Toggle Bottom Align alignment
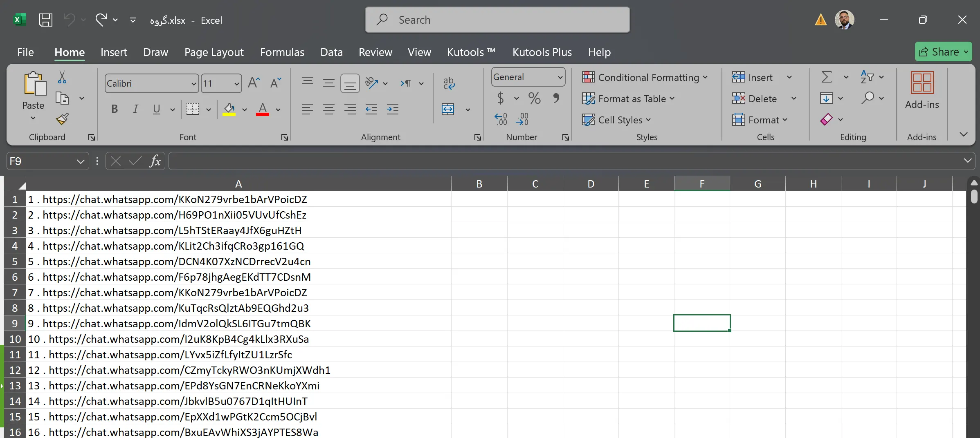980x438 pixels. click(x=350, y=83)
